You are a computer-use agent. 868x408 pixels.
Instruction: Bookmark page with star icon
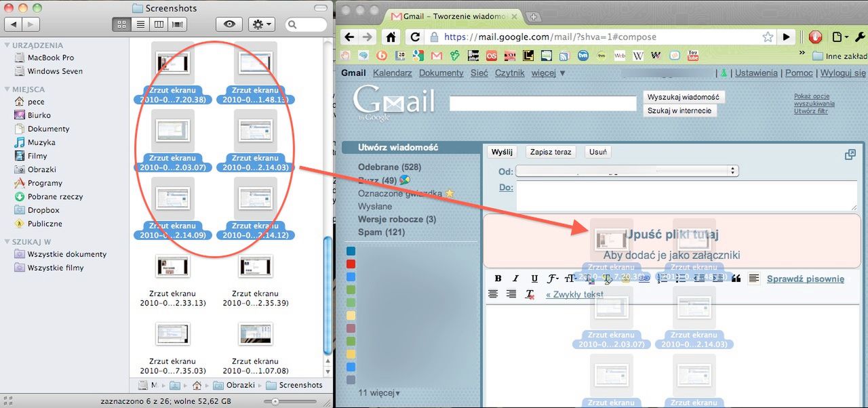tap(768, 37)
